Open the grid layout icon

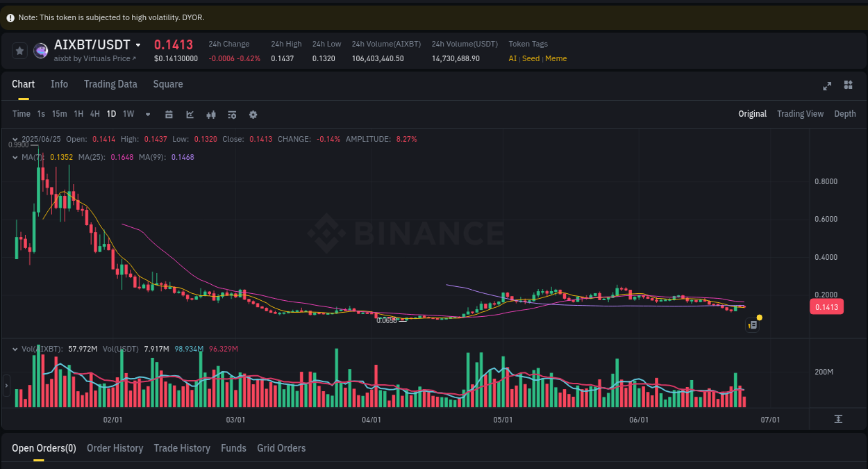tap(848, 86)
